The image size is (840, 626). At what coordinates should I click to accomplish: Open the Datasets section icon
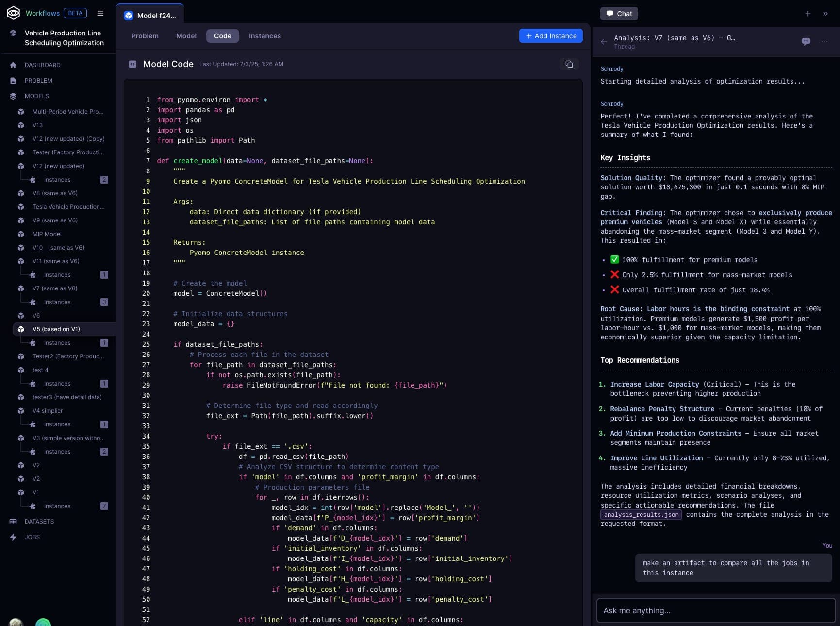(12, 521)
